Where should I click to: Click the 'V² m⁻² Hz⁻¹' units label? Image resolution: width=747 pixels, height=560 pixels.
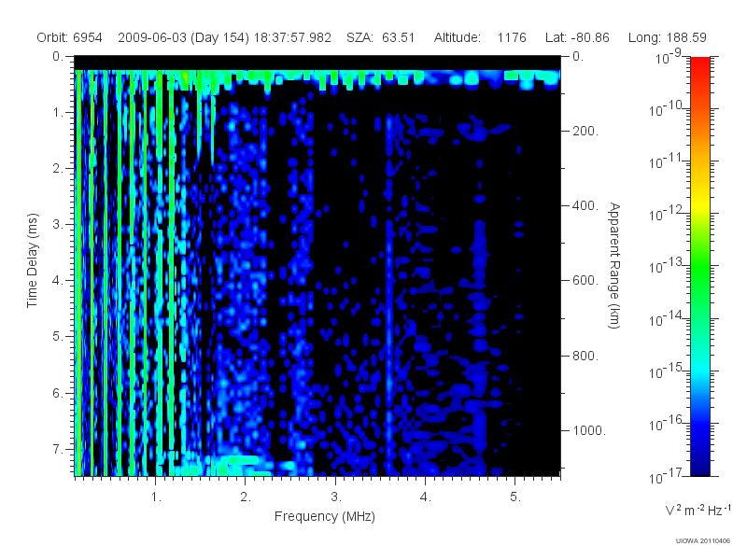coord(698,510)
